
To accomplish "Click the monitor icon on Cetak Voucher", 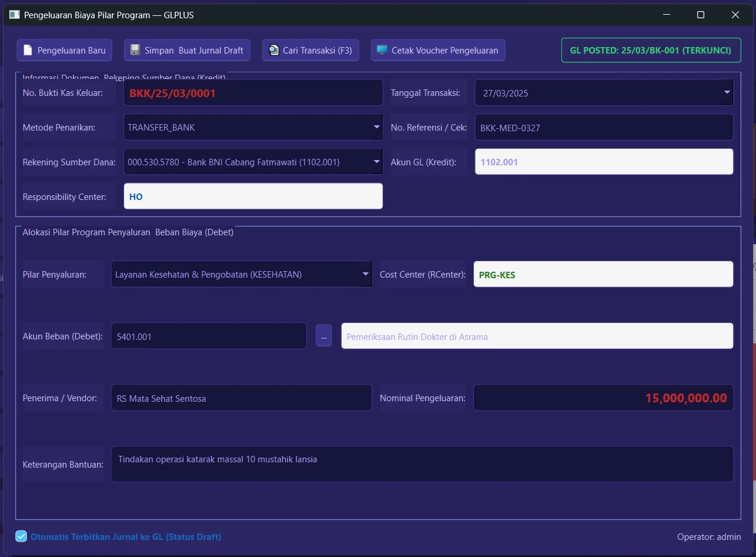I will [382, 51].
